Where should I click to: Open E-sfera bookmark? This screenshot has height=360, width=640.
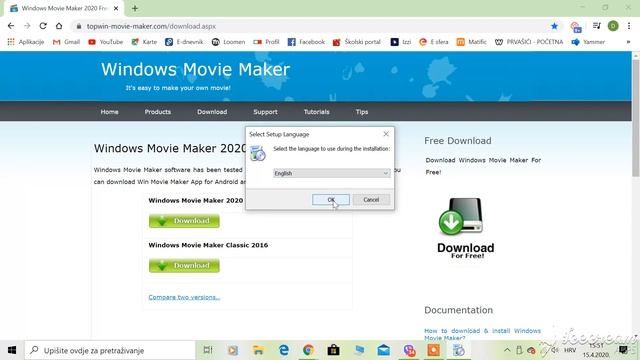(433, 42)
